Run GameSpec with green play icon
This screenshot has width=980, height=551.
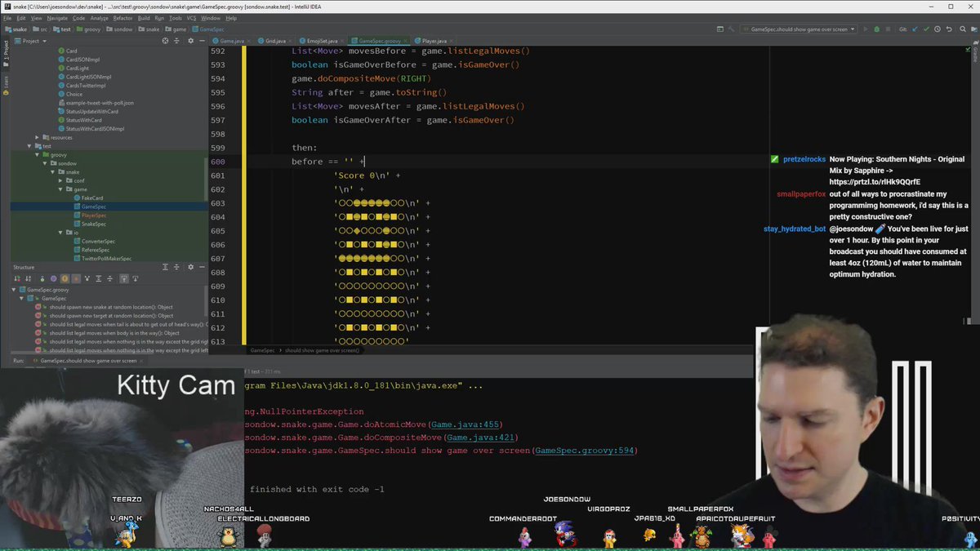pos(866,29)
